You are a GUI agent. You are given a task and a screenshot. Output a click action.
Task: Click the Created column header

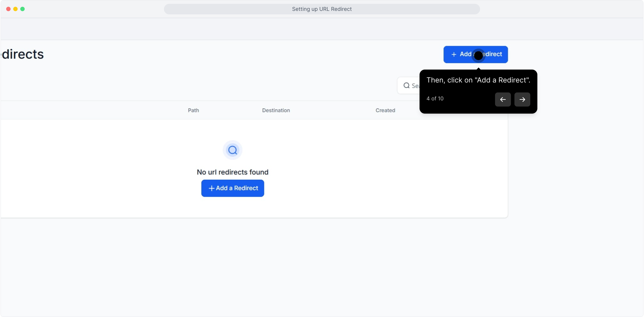385,110
